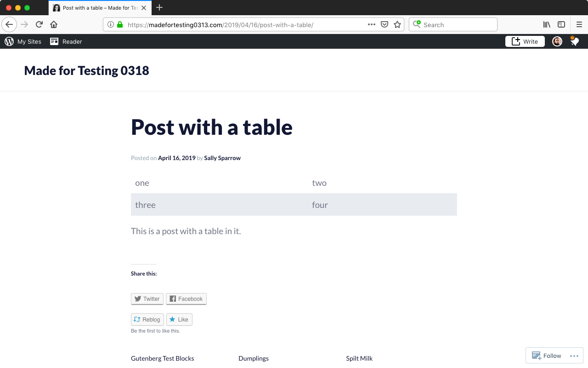
Task: Open more options beside Follow
Action: (x=575, y=356)
